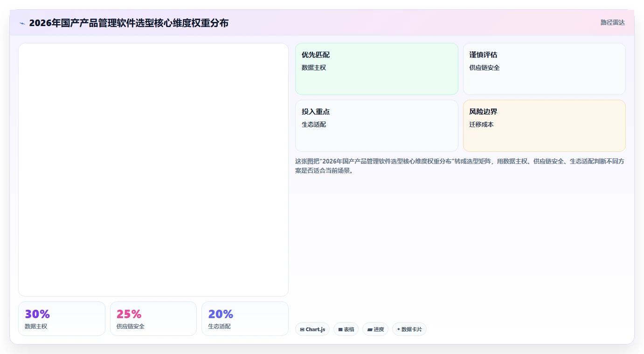The image size is (644, 354).
Task: Click the 20% 生态适配 stat card
Action: 245,319
